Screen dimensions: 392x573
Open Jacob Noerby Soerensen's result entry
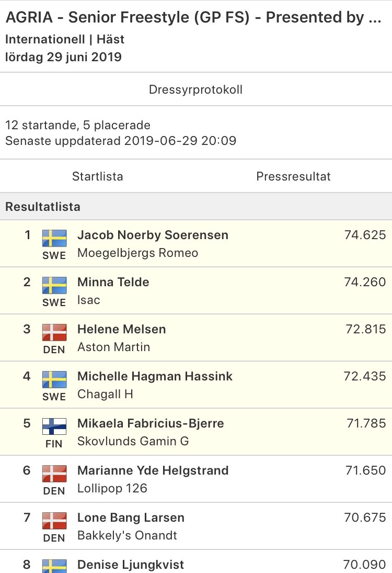point(196,243)
